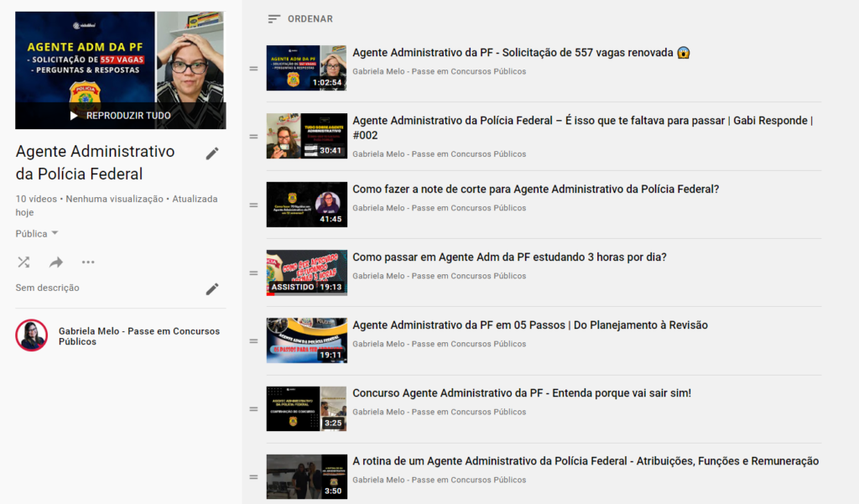Click channel name under 'A rotina de um Agente' video

point(440,480)
